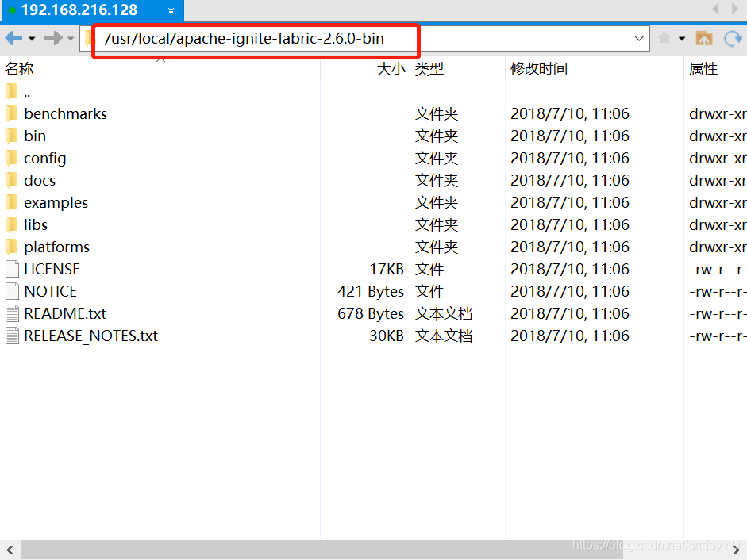747x560 pixels.
Task: Click the 30KB size value
Action: (x=387, y=336)
